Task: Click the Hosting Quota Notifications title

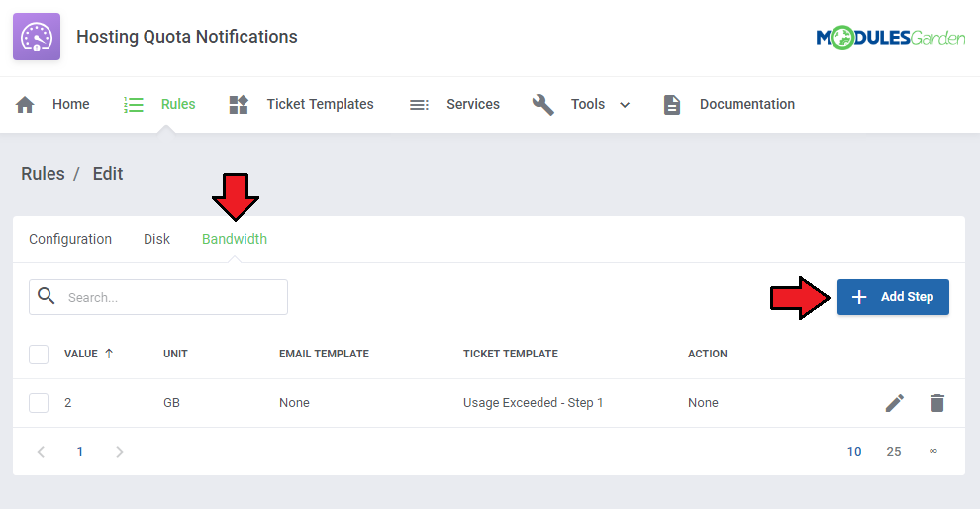Action: click(x=187, y=37)
